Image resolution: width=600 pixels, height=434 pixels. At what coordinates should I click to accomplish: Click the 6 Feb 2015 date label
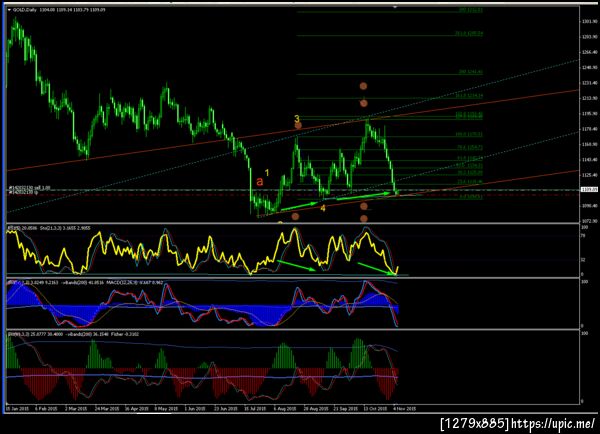[x=47, y=408]
